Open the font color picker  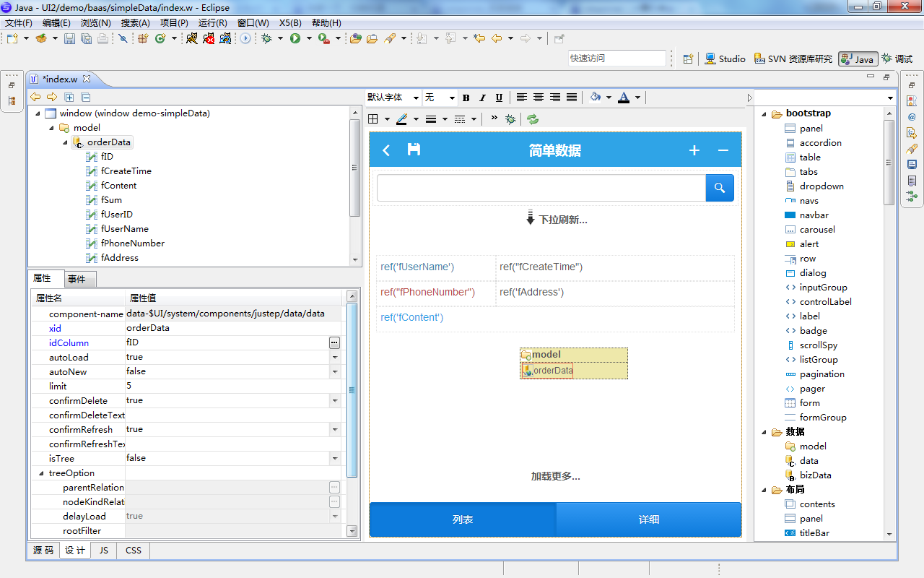click(637, 98)
